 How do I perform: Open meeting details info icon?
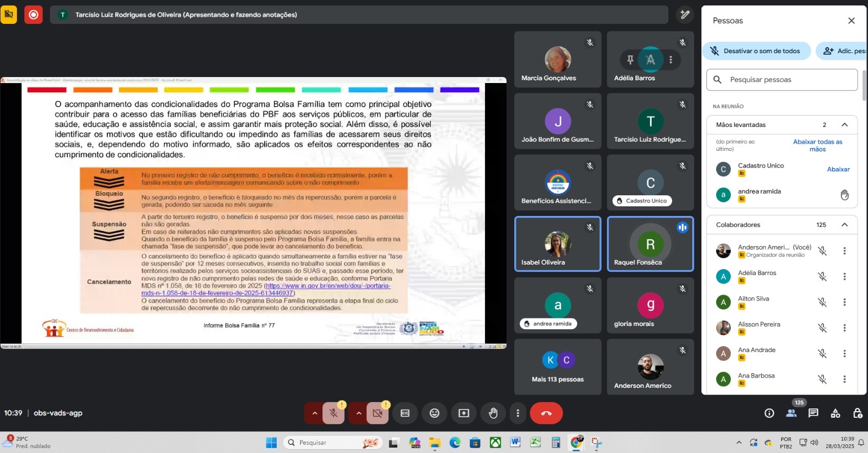(769, 413)
